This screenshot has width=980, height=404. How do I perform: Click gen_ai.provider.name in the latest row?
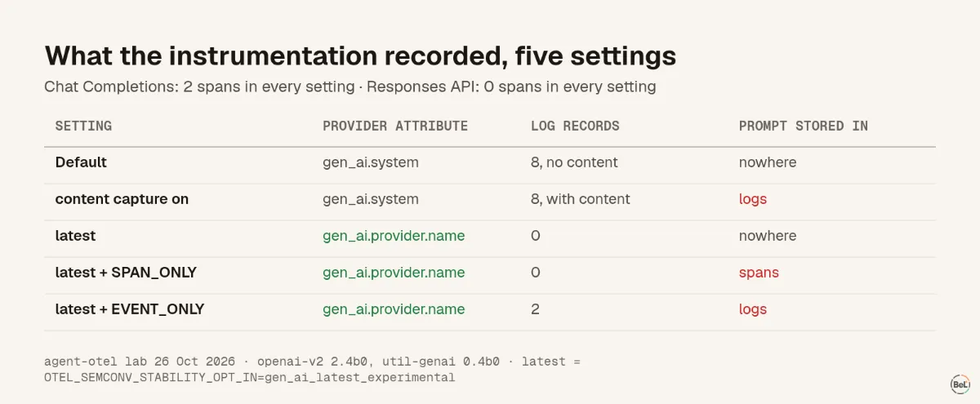394,236
